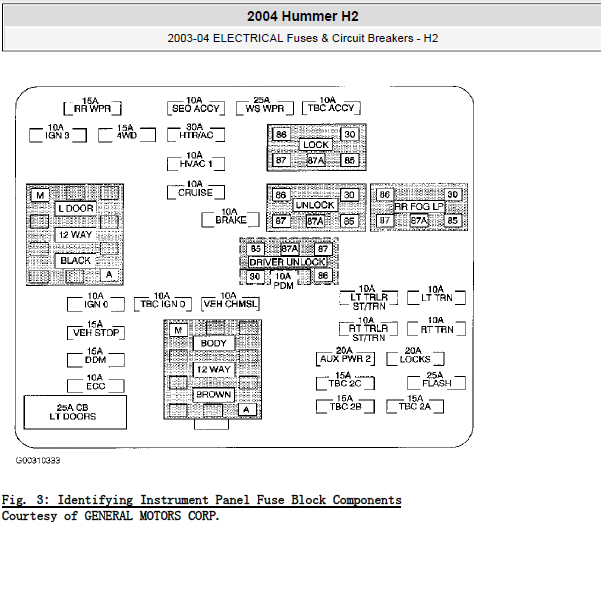Select the 25A FLASH fuse

(x=436, y=383)
